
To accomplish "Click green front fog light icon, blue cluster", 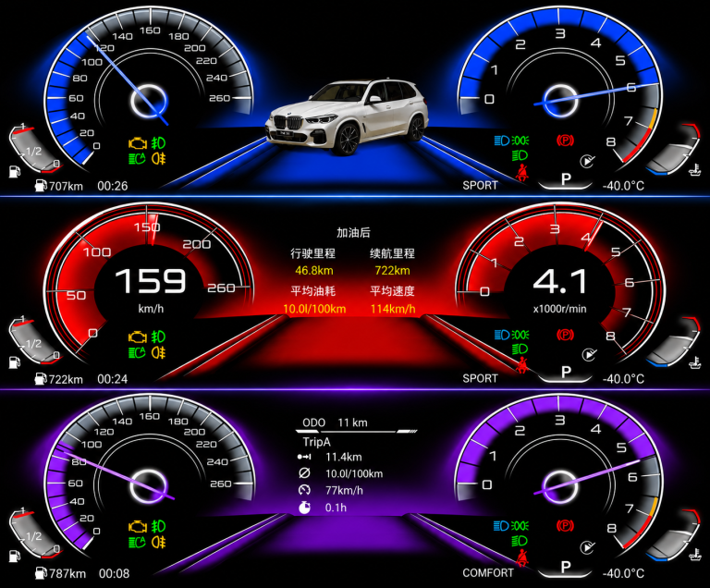I will 158,143.
